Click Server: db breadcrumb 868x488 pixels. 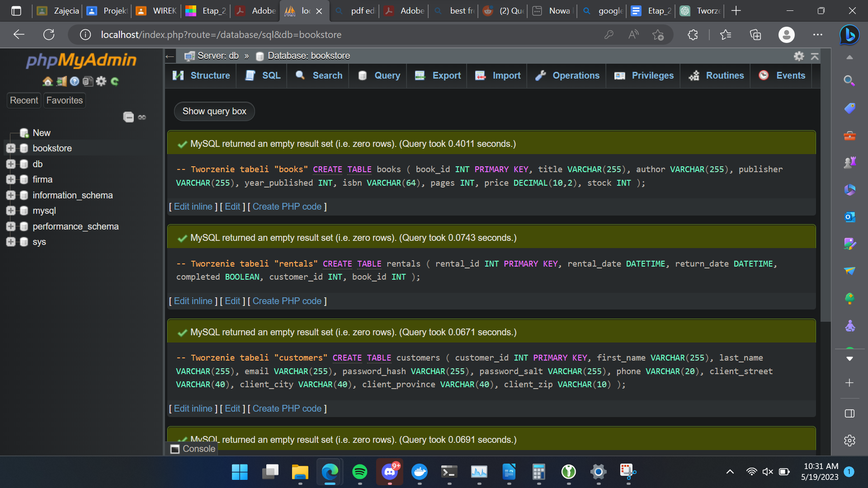pos(218,56)
